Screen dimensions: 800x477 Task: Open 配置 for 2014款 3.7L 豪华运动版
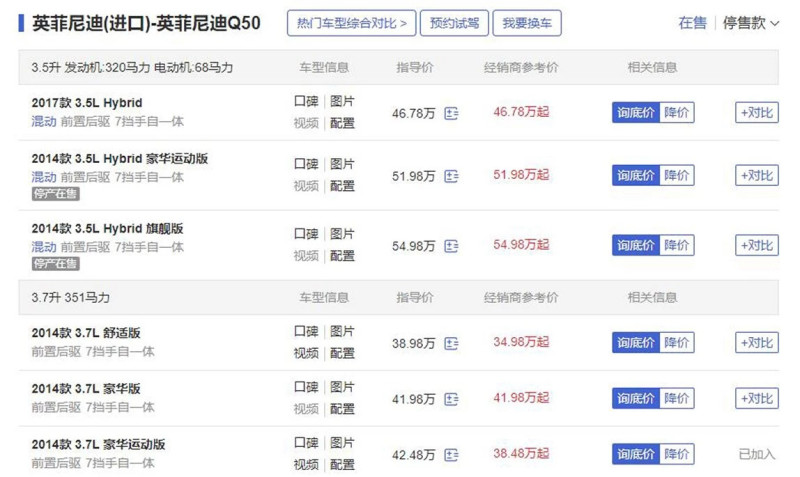tap(342, 465)
